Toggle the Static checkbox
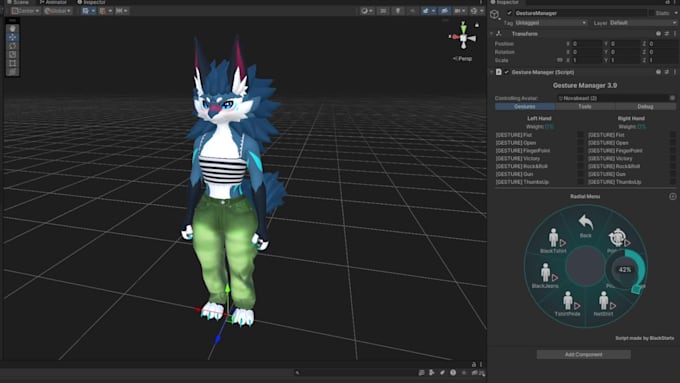680x383 pixels. pyautogui.click(x=652, y=13)
